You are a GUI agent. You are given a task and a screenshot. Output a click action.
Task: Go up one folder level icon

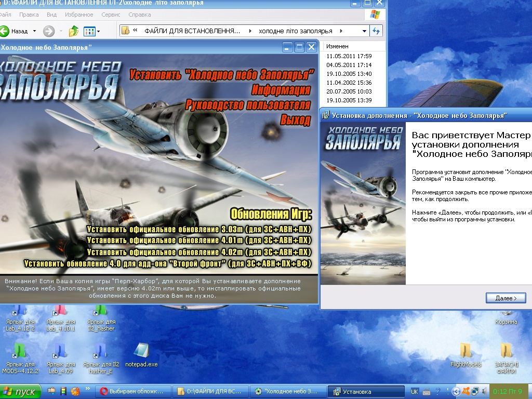pos(73,31)
